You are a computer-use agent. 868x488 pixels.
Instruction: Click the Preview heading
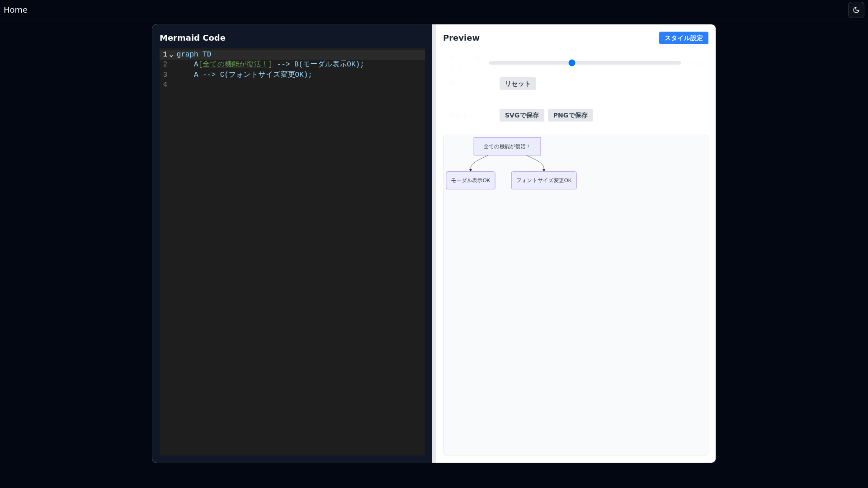click(x=461, y=38)
